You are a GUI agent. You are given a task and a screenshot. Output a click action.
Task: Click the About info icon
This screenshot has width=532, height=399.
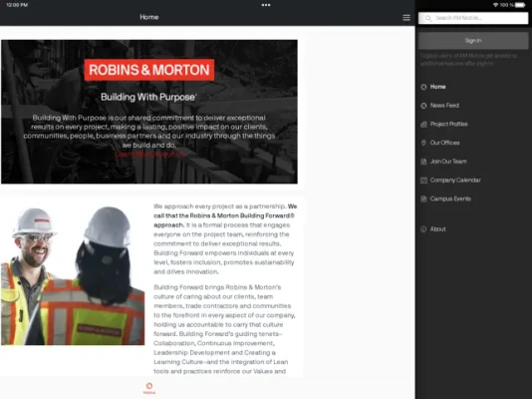(423, 229)
